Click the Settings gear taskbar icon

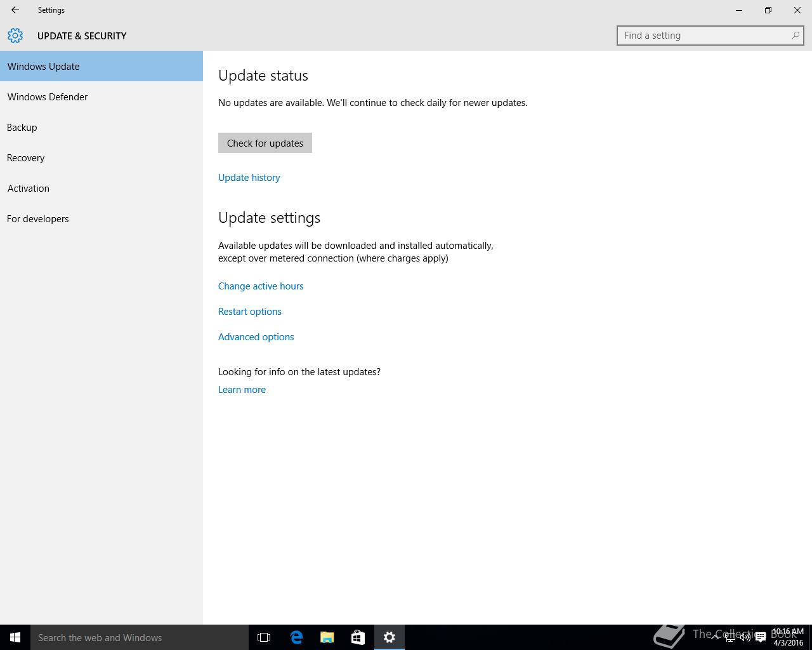pos(390,637)
